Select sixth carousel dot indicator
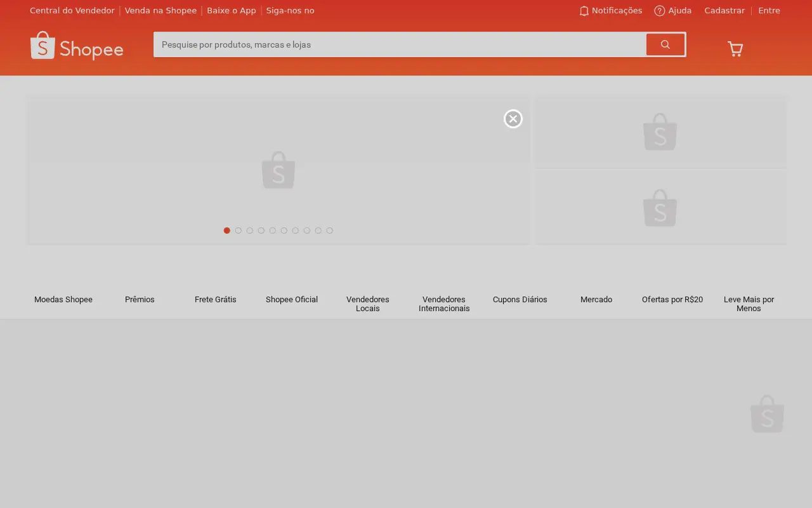This screenshot has width=812, height=508. (284, 231)
